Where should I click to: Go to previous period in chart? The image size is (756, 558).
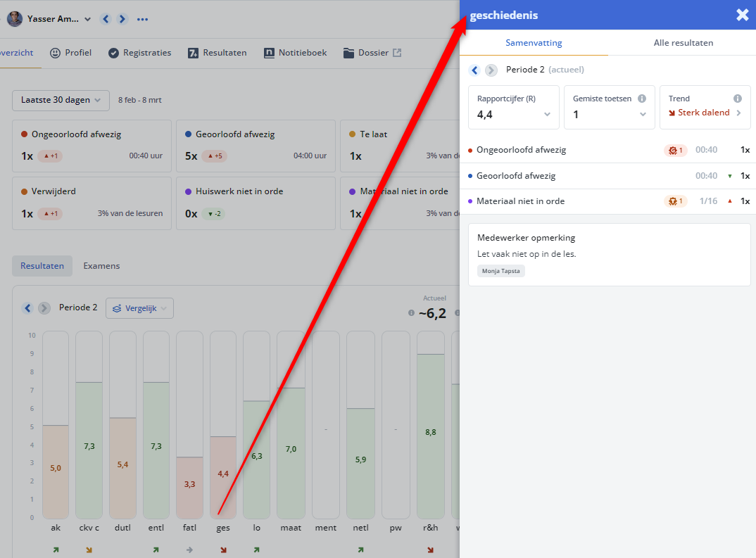(27, 308)
